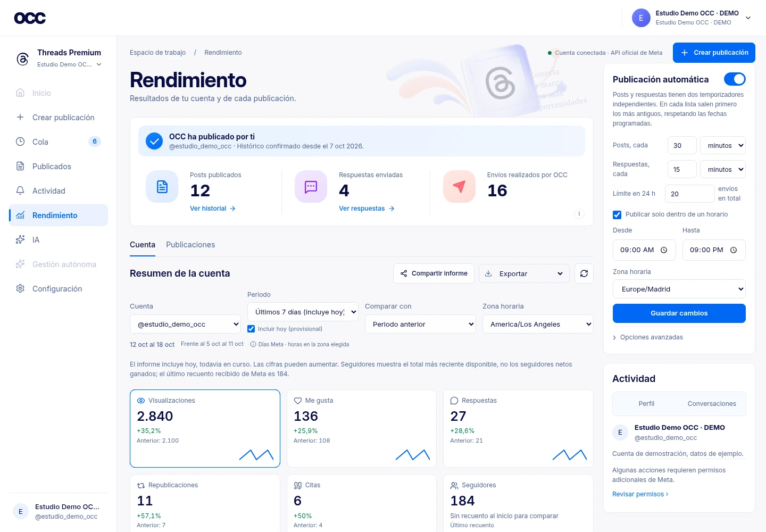Click the Posts publicados document icon
Image resolution: width=766 pixels, height=532 pixels.
(162, 187)
